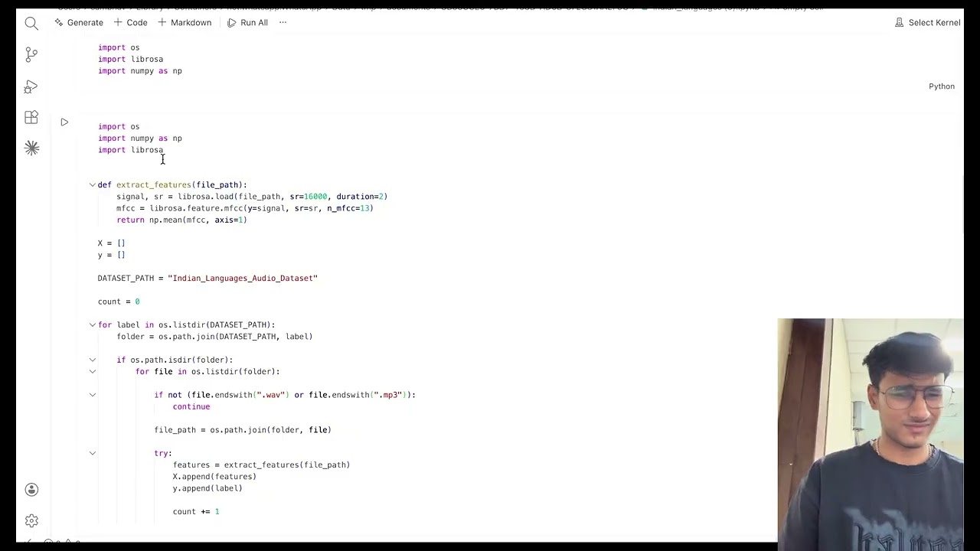Add a new Code cell
Screen dimensions: 980x551
click(x=131, y=22)
